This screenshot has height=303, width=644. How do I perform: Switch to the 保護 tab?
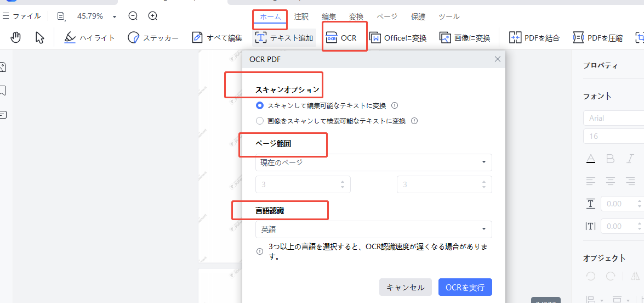click(x=418, y=17)
